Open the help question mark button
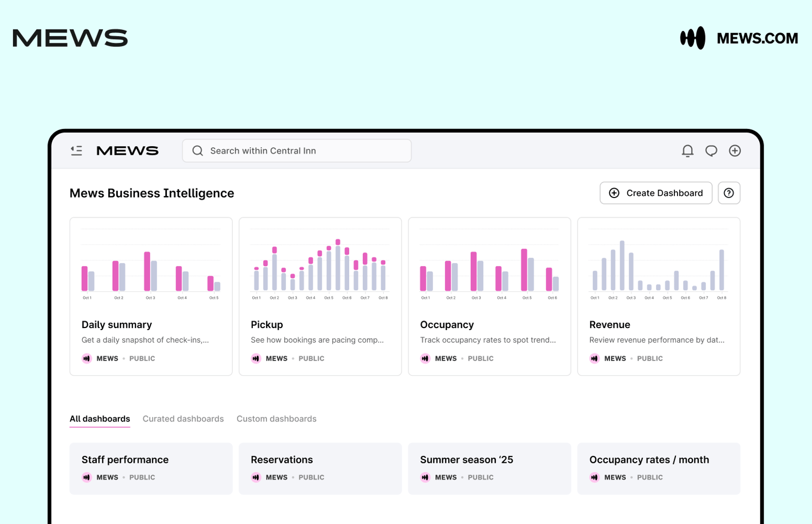Viewport: 812px width, 524px height. (729, 193)
